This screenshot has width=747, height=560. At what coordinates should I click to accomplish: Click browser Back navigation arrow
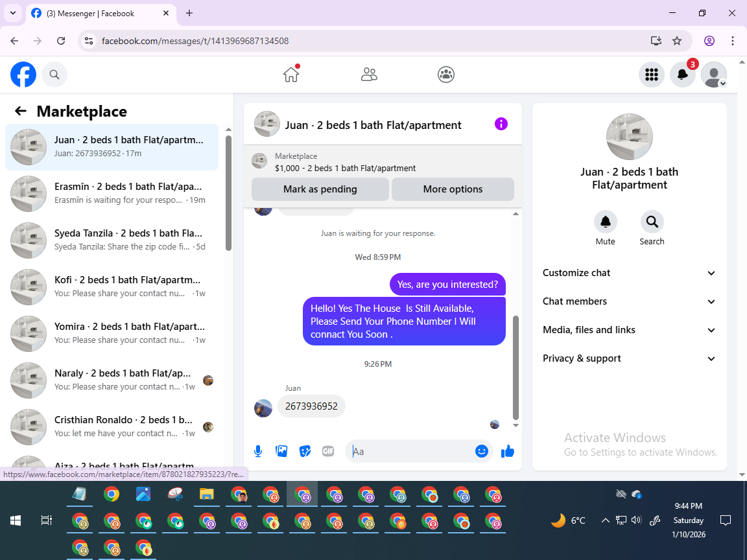(14, 41)
